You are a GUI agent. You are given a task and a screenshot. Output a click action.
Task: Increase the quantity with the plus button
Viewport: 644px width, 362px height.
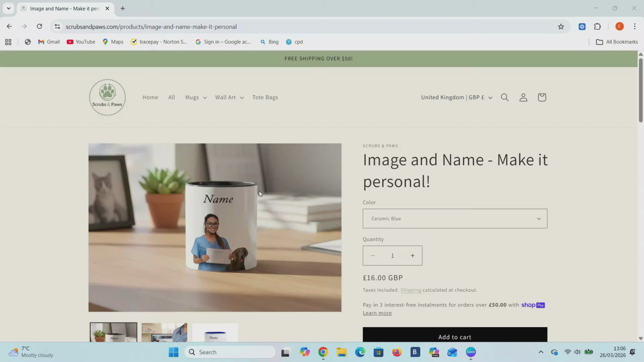pos(413,256)
